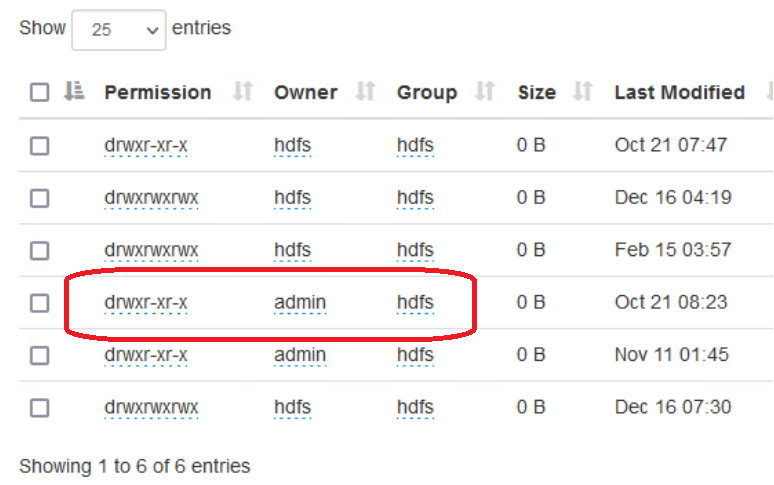The image size is (774, 485).
Task: Click sort icon next to Owner header
Action: coord(365,92)
